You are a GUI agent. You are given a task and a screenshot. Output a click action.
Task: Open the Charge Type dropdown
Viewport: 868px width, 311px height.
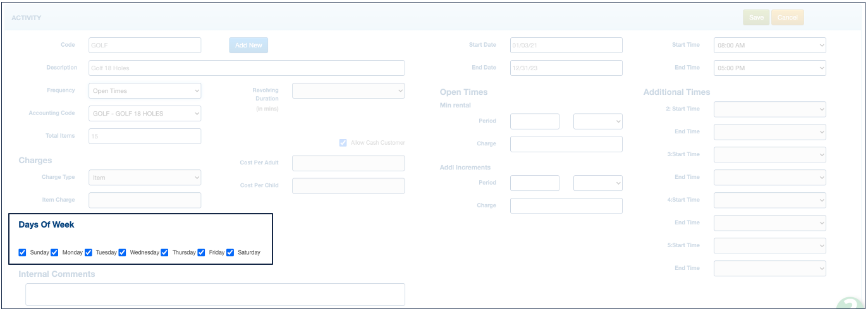tap(145, 178)
